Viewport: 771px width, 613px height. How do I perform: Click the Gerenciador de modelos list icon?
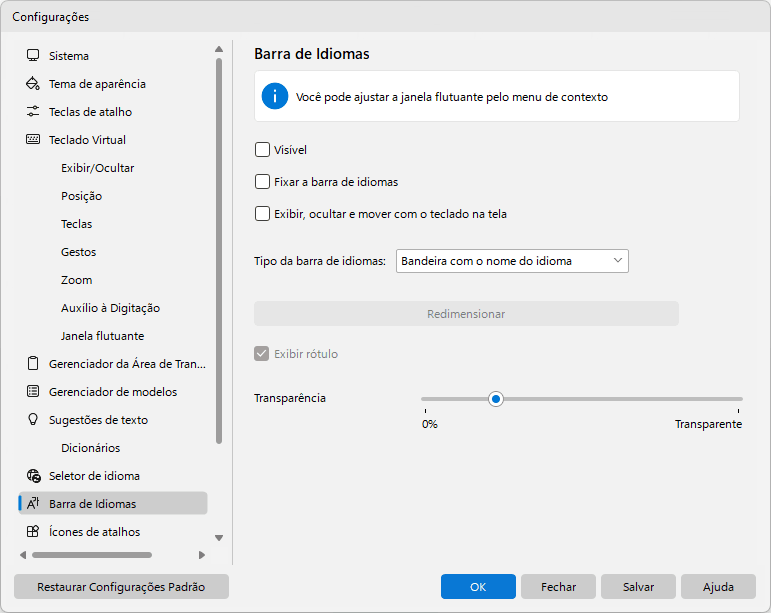[x=33, y=392]
